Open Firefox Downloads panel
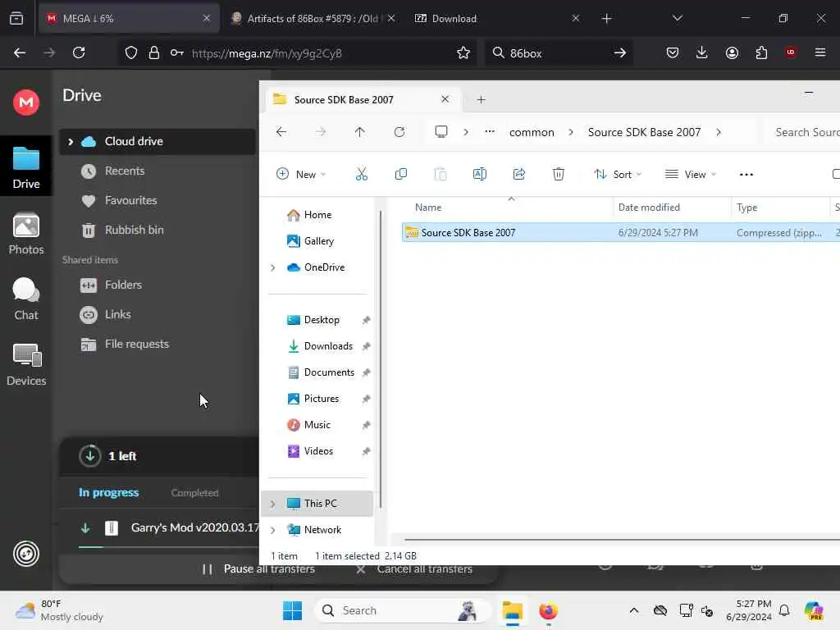 tap(702, 52)
